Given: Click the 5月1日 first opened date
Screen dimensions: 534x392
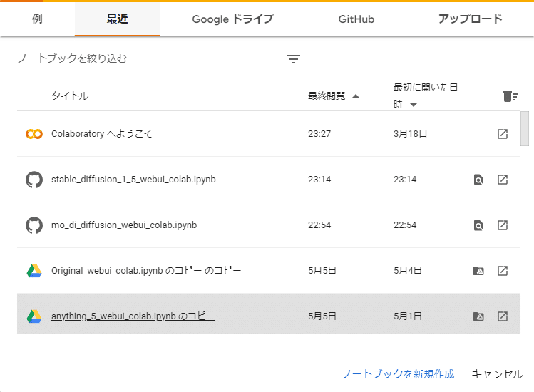Looking at the screenshot, I should [408, 316].
